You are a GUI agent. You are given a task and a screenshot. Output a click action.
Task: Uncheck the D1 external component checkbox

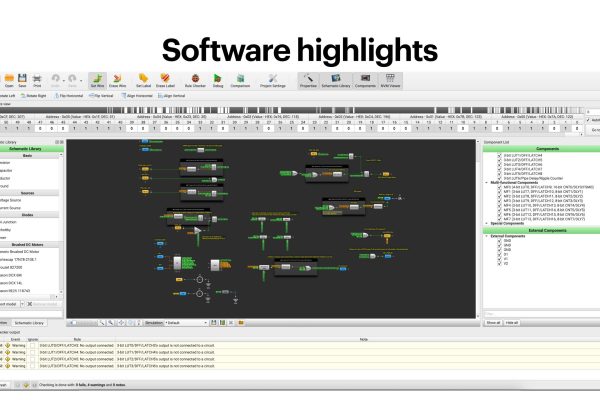(499, 254)
